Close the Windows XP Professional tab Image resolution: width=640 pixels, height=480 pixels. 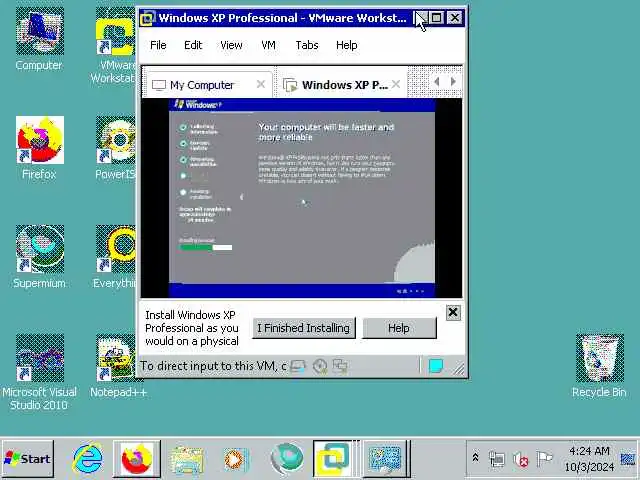tap(396, 84)
